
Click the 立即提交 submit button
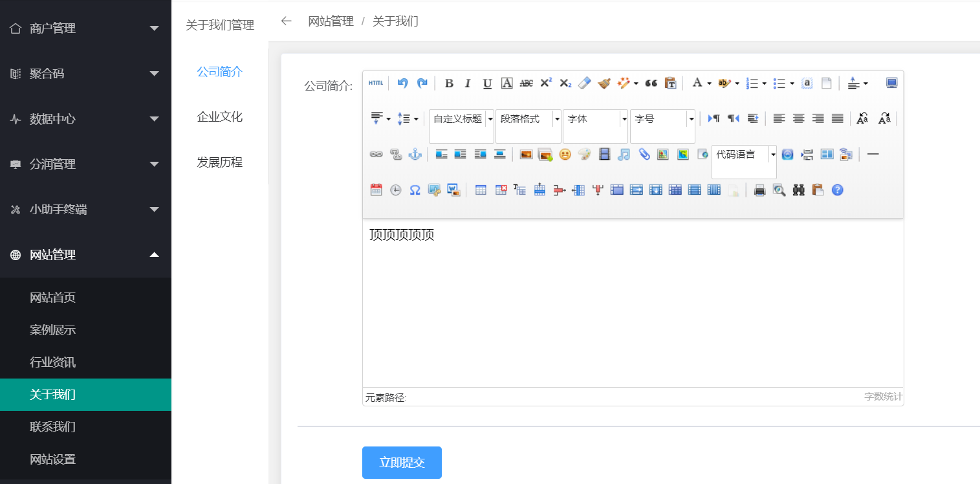402,463
